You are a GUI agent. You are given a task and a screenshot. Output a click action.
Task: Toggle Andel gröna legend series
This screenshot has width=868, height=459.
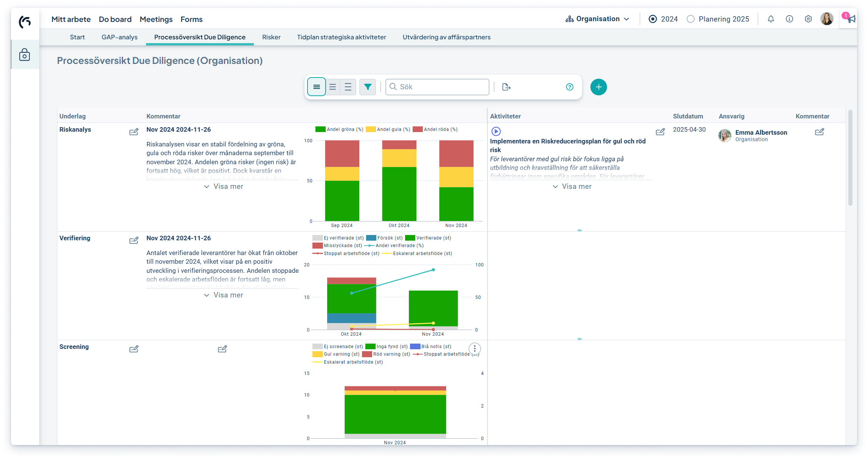click(x=339, y=129)
